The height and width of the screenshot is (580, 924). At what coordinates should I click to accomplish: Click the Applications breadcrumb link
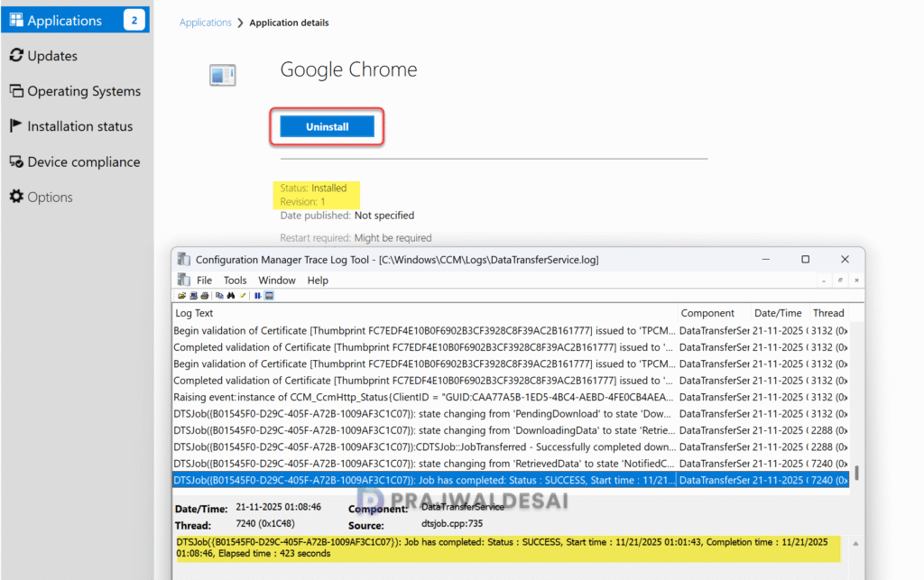click(x=205, y=23)
